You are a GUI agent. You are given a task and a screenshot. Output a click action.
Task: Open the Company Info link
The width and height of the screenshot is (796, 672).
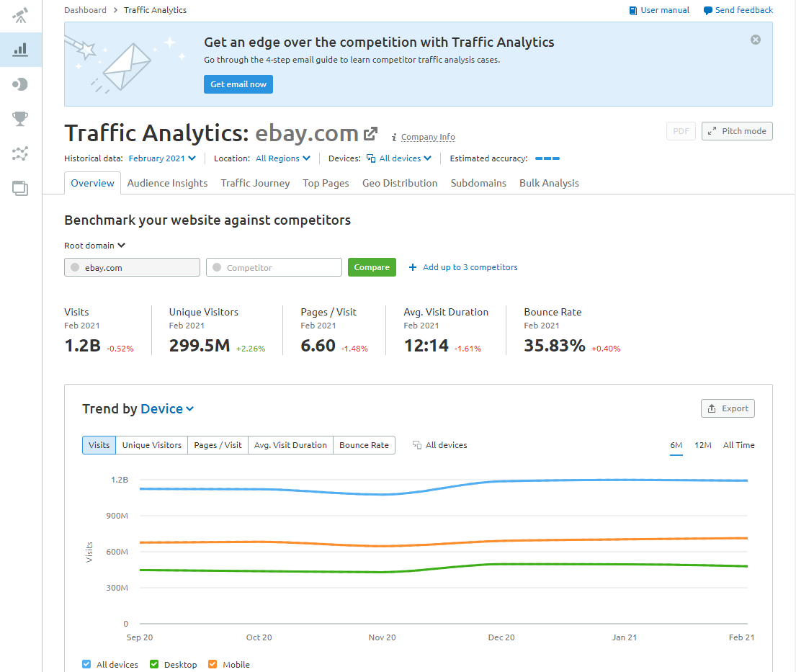click(x=428, y=137)
